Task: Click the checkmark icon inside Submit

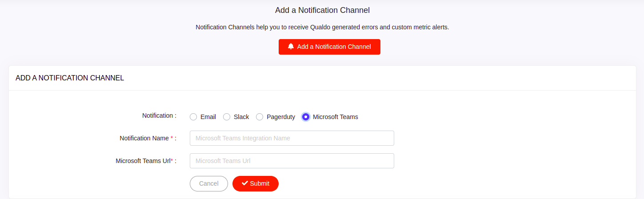Action: tap(244, 183)
